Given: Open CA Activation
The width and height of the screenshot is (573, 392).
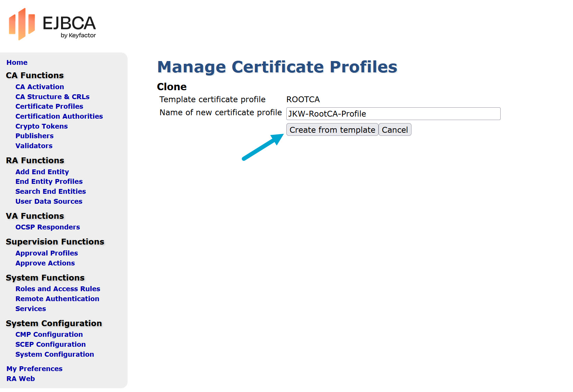Looking at the screenshot, I should (x=39, y=87).
